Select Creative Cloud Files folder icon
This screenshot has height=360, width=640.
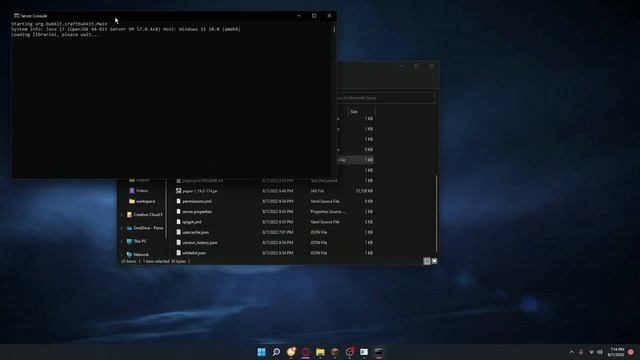(x=129, y=215)
